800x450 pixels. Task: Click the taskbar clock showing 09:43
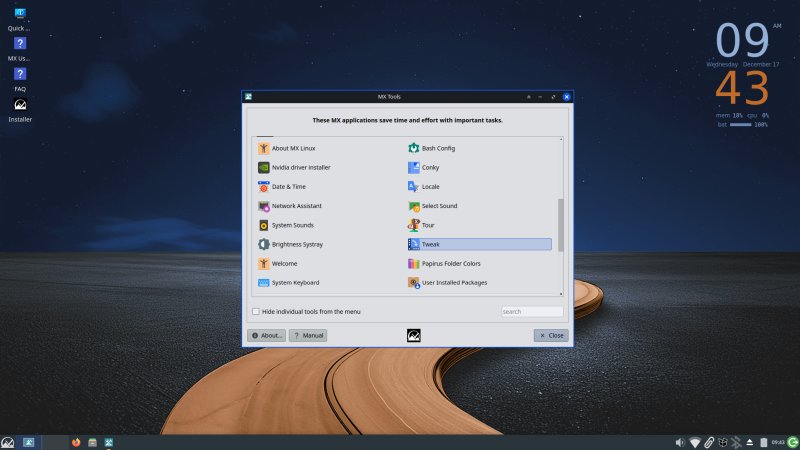pos(778,442)
